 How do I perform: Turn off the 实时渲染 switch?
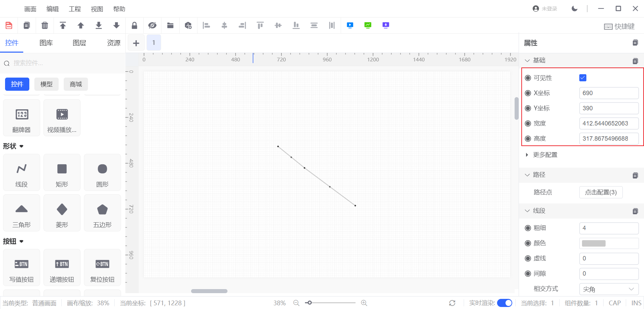[504, 303]
